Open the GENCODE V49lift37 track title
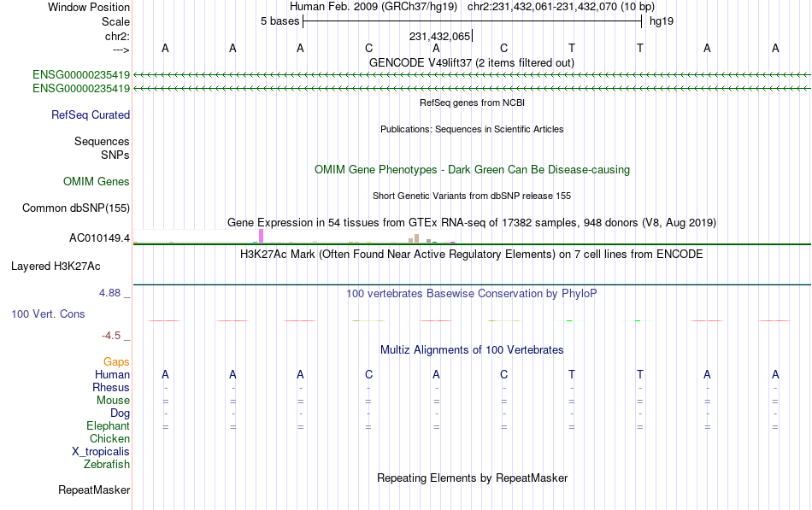812x510 pixels. click(x=472, y=62)
